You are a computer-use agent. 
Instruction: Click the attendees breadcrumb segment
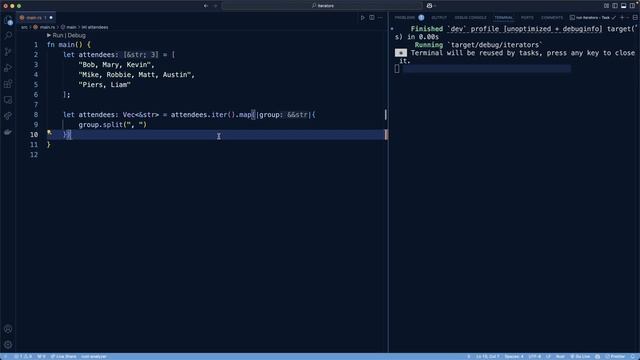pos(98,27)
